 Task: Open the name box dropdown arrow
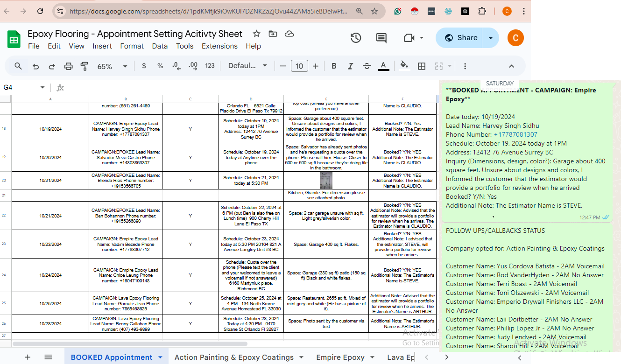42,87
